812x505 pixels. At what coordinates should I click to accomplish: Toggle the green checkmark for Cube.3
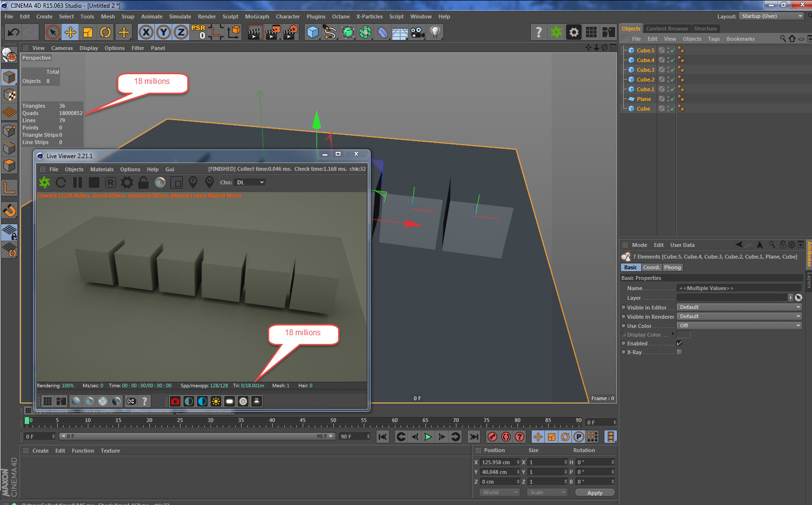point(673,70)
